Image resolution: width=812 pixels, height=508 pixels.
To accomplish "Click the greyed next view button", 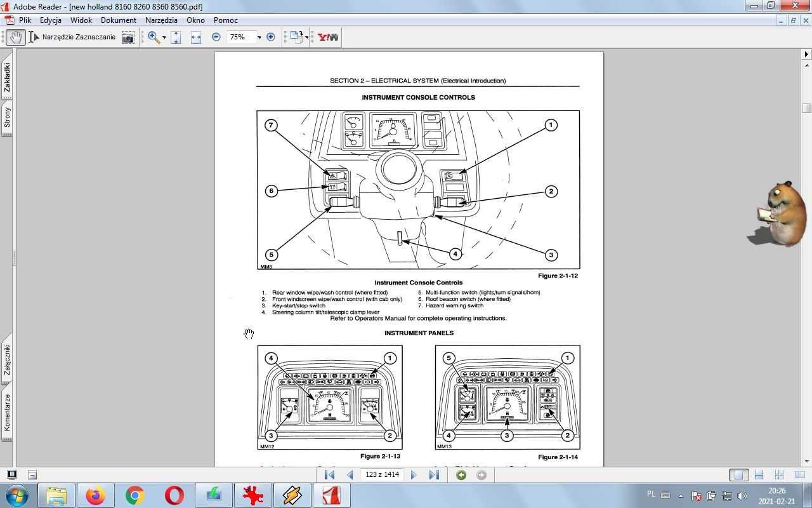I will pyautogui.click(x=481, y=474).
